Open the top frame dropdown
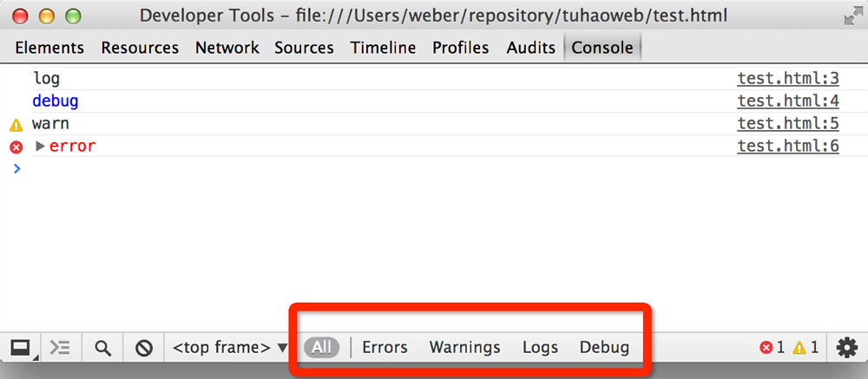This screenshot has width=868, height=379. [x=229, y=348]
